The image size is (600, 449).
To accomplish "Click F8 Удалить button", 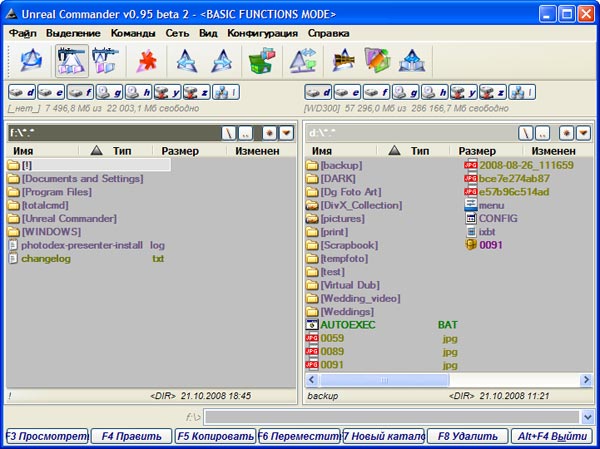I will (x=468, y=436).
